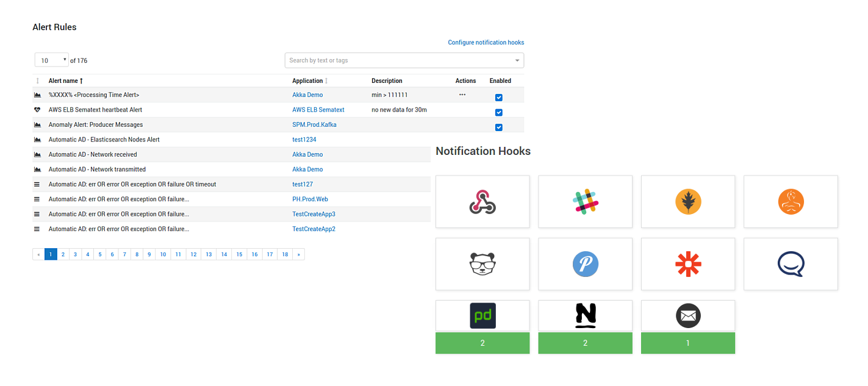Choose the orange leaf notification hook
The width and height of the screenshot is (868, 386).
pyautogui.click(x=688, y=202)
